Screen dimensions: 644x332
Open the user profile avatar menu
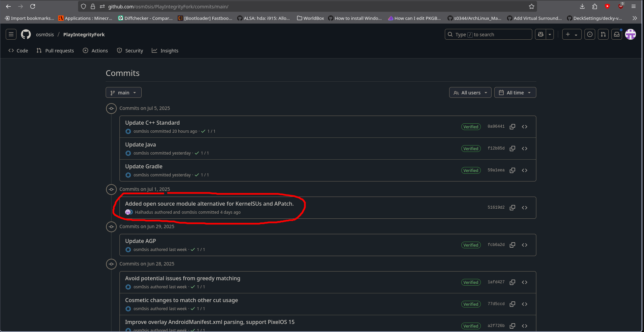pos(631,34)
